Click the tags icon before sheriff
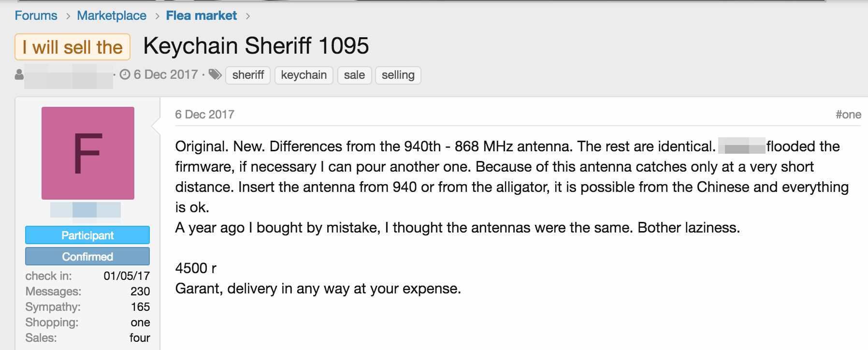The width and height of the screenshot is (868, 350). [215, 74]
